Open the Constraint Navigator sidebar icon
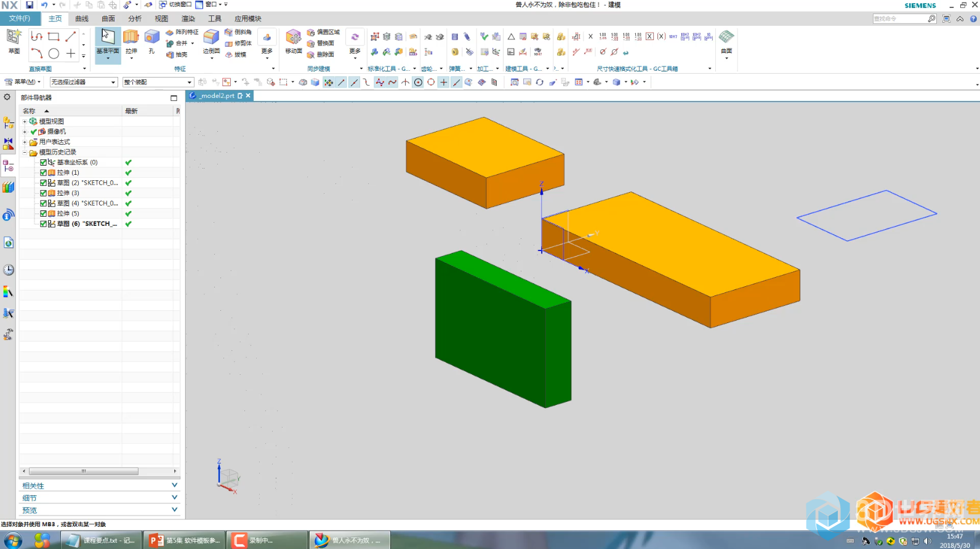The image size is (980, 549). click(8, 144)
